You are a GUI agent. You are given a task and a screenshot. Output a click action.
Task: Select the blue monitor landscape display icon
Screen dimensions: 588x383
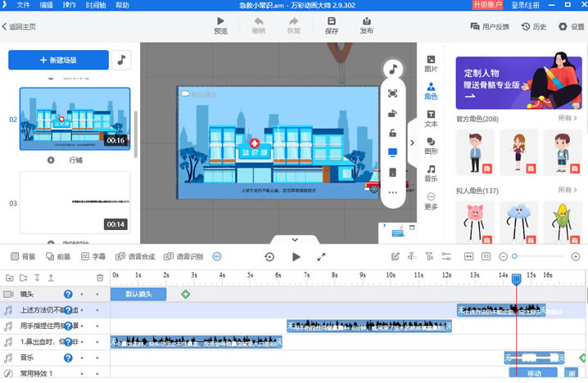tap(392, 152)
